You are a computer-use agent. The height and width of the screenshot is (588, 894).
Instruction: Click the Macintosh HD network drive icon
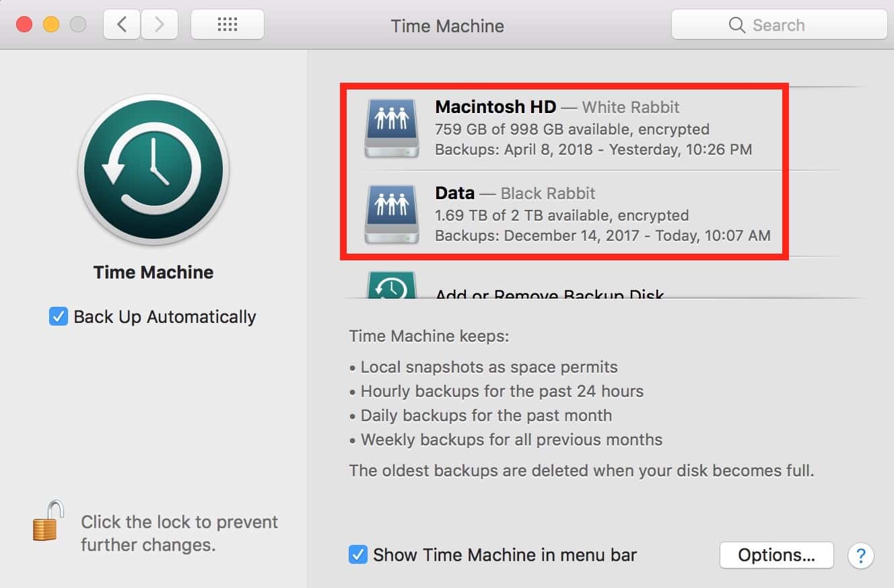[391, 128]
